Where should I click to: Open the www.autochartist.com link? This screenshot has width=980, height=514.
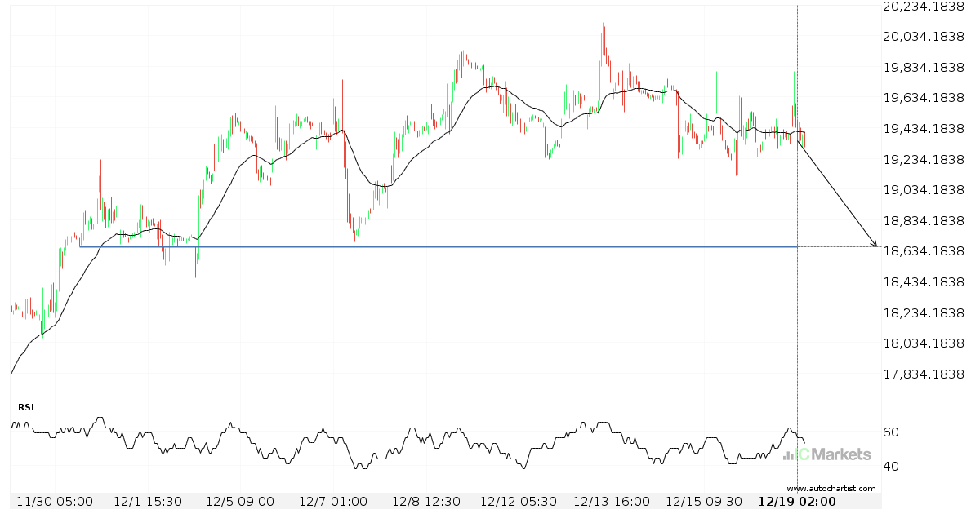[x=831, y=489]
